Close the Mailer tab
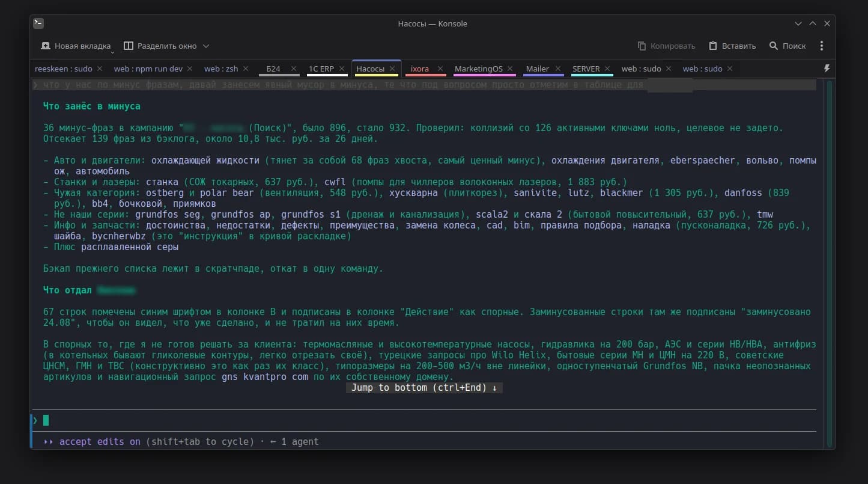868x484 pixels. click(558, 69)
